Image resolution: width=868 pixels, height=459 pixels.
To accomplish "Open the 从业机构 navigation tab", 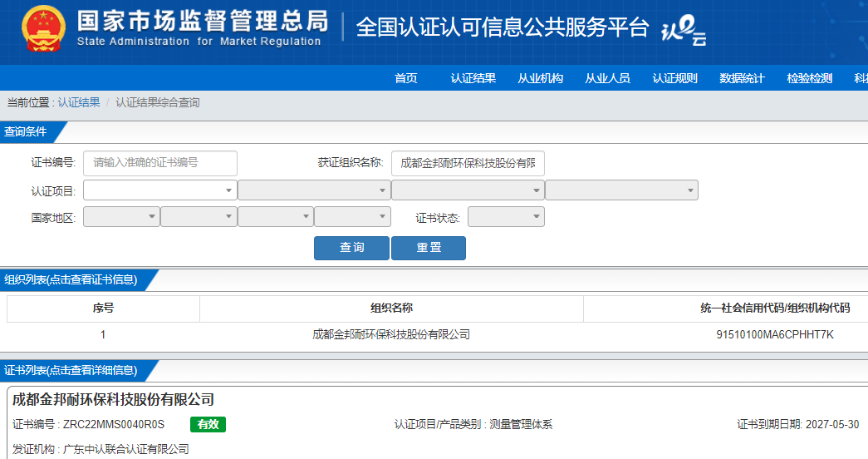I will [x=540, y=78].
